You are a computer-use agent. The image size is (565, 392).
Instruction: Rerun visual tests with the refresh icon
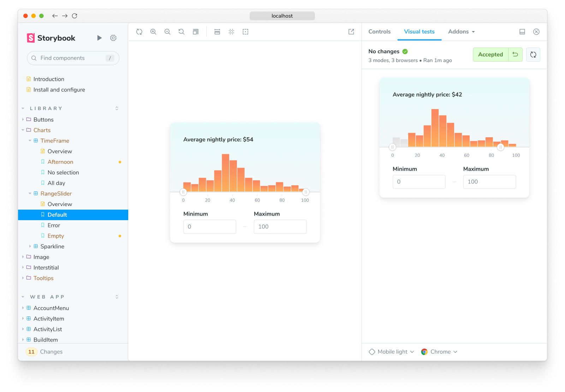[x=533, y=54]
